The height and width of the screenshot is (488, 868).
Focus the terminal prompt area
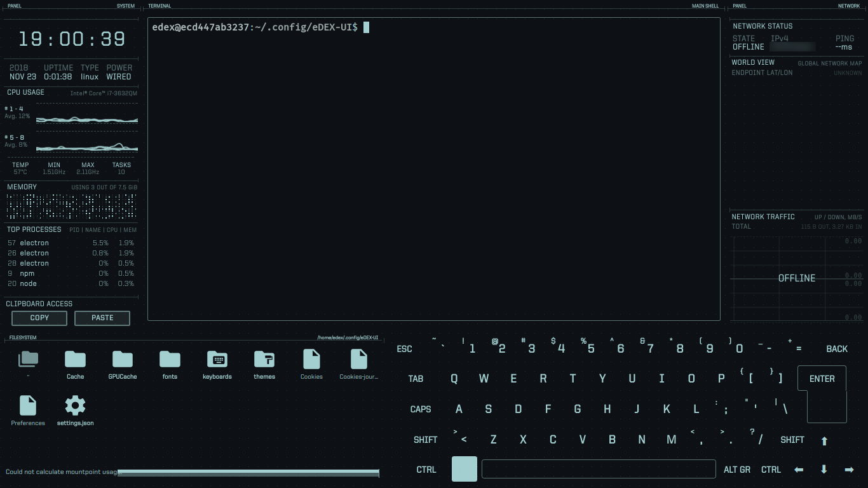point(433,169)
